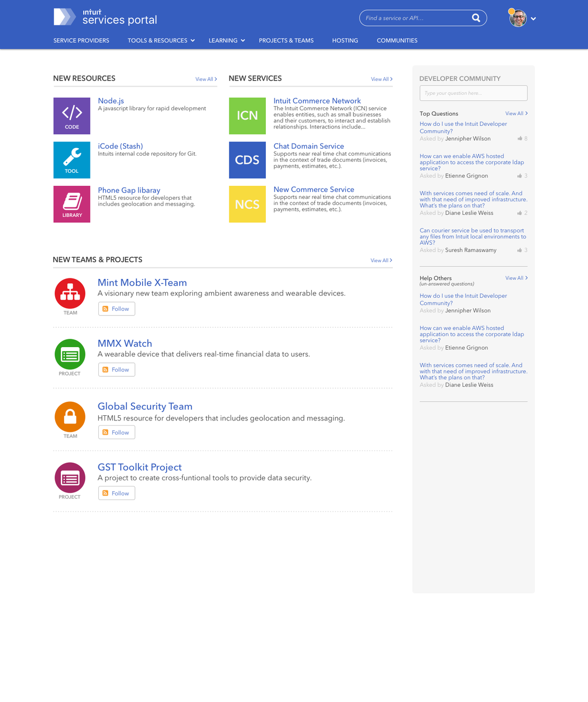The height and width of the screenshot is (702, 588).
Task: View All new services
Action: click(x=381, y=79)
